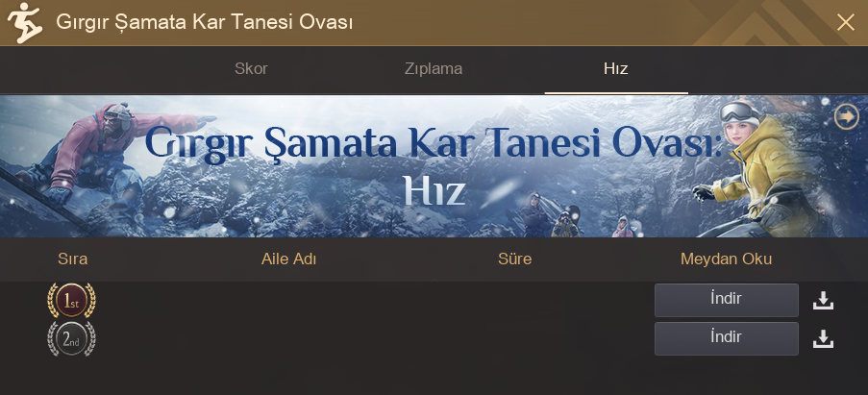
Task: Click the banner's next arrow icon
Action: tap(847, 116)
